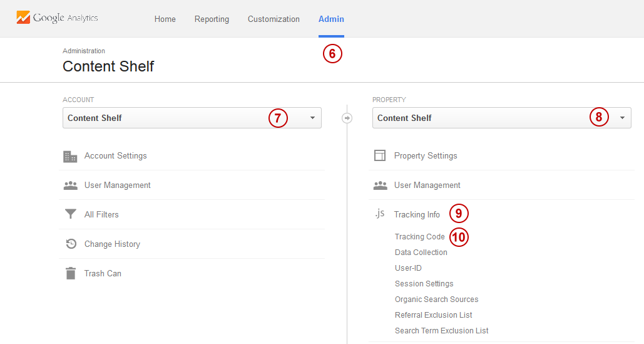This screenshot has width=644, height=344.
Task: Click the Google Analytics logo
Action: coord(57,18)
